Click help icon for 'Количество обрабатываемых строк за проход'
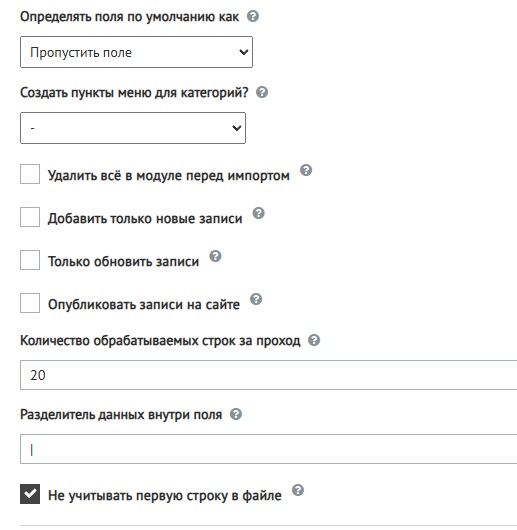517x530 pixels. [x=314, y=340]
